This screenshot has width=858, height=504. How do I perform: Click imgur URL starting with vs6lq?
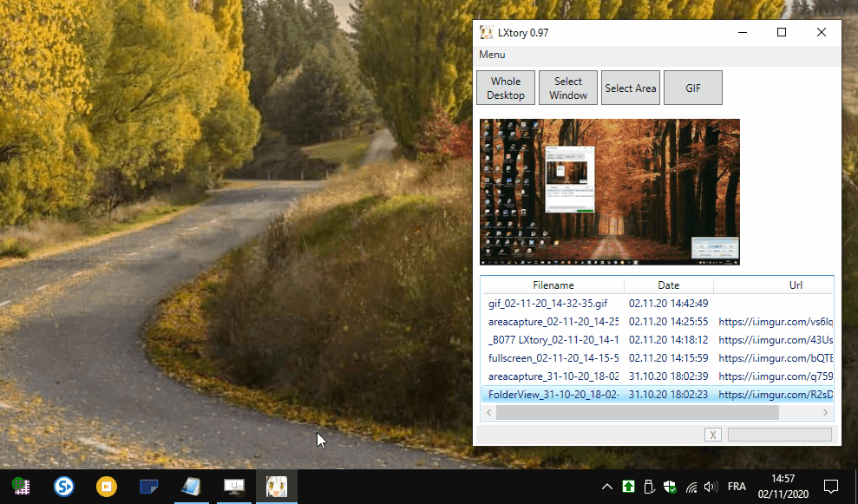(x=776, y=322)
